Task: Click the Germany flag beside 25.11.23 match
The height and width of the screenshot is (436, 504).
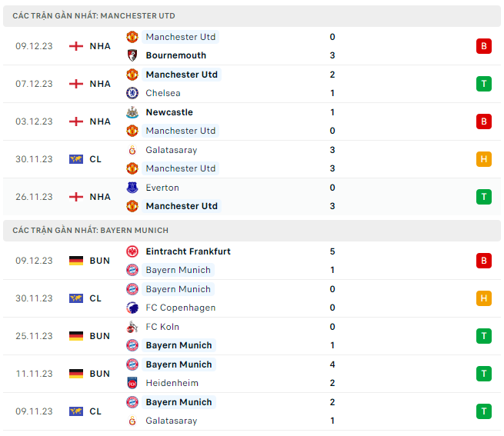Action: click(x=76, y=336)
